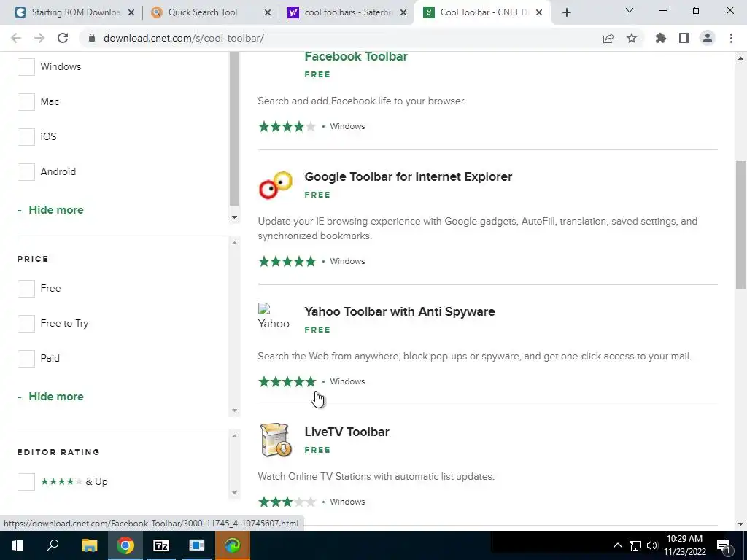Switch to the Quick Search Tool tab
Screen dimensions: 747x560
click(209, 13)
